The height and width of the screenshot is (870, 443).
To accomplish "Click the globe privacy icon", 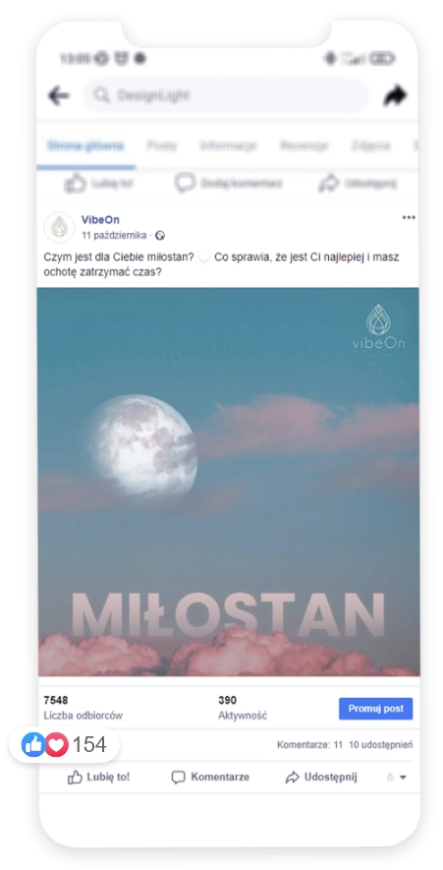I will 160,235.
